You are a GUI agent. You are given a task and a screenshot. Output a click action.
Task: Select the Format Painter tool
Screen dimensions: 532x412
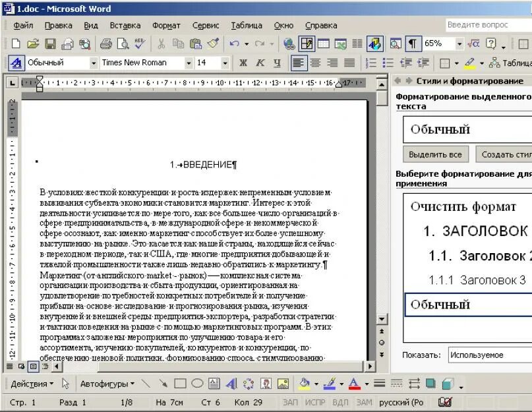[x=210, y=44]
